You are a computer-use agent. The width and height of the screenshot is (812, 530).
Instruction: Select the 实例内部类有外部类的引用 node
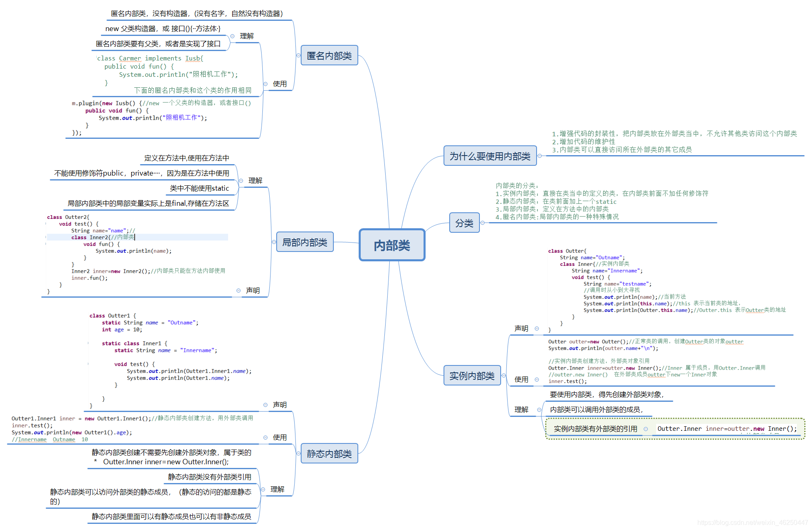click(595, 429)
